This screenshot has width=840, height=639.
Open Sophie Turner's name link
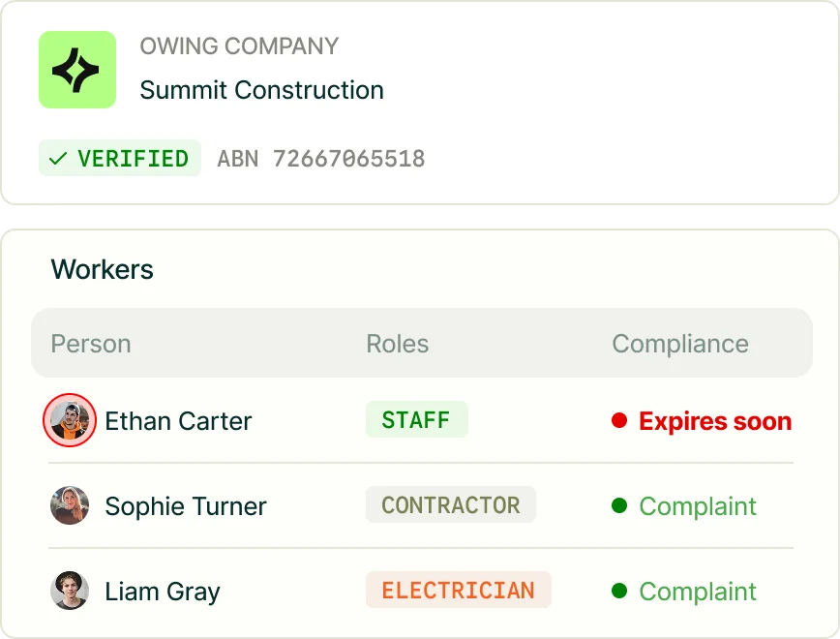pos(186,506)
